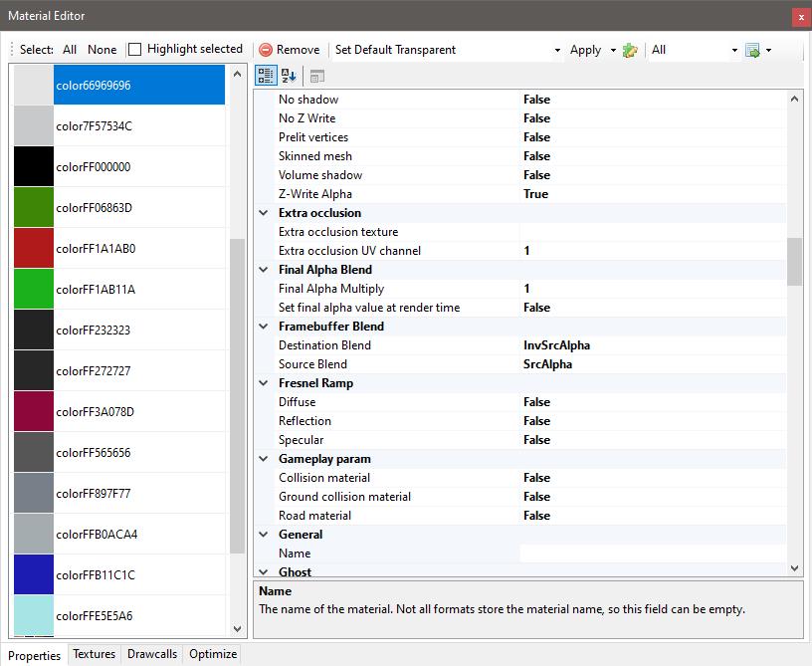Collapse the Fresnel Ramp section
Viewport: 812px width, 666px height.
264,382
